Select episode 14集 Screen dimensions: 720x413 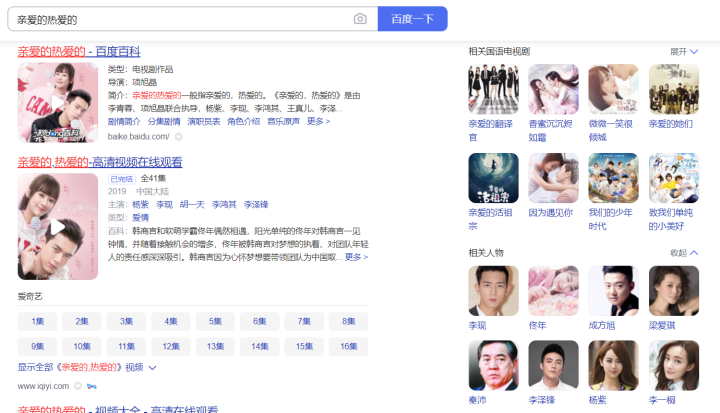click(259, 346)
